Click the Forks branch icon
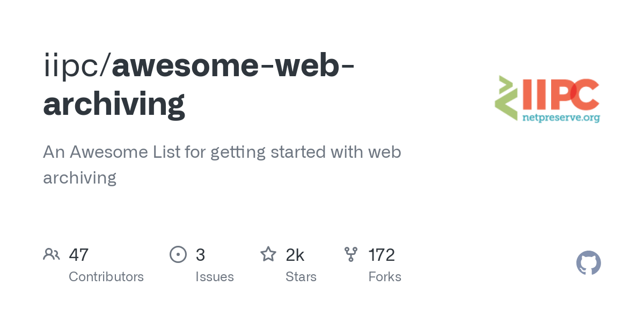The height and width of the screenshot is (322, 644). pyautogui.click(x=351, y=254)
